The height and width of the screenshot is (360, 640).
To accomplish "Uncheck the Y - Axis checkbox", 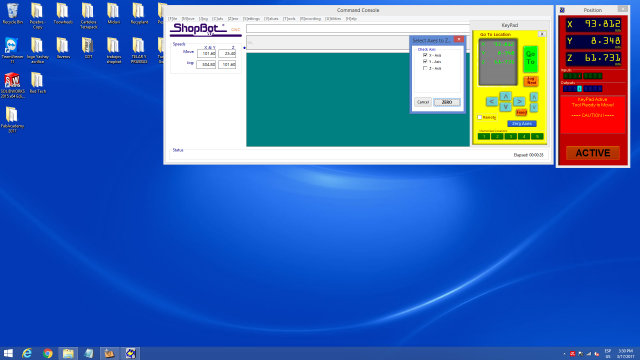I will coord(425,61).
